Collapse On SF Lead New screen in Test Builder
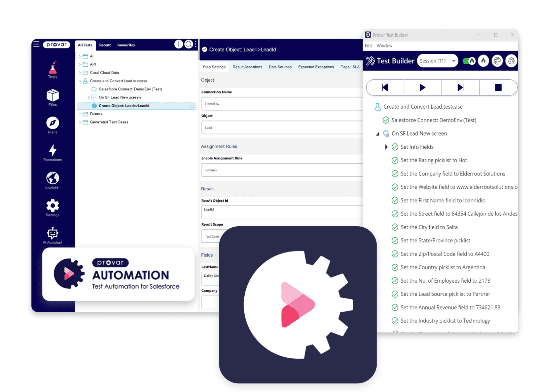Viewport: 550px width, 392px height. click(377, 134)
